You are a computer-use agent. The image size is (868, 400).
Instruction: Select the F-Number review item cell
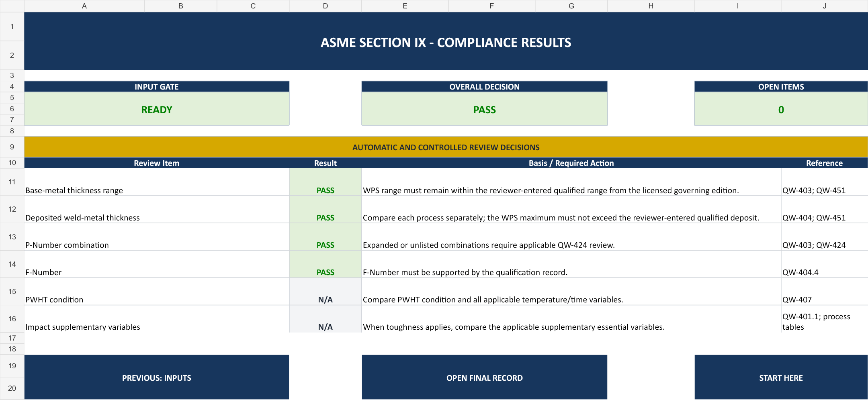(157, 264)
